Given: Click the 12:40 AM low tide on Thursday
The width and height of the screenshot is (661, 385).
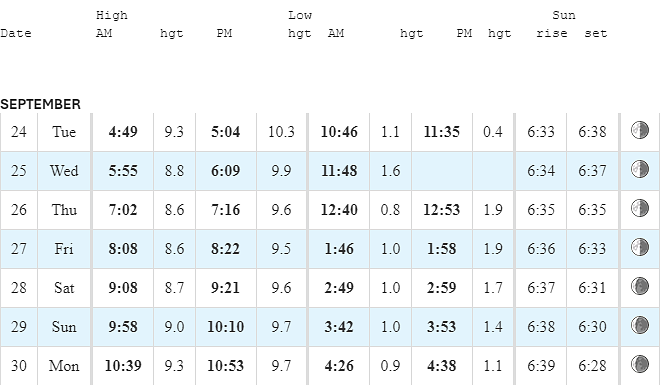Looking at the screenshot, I should (339, 210).
